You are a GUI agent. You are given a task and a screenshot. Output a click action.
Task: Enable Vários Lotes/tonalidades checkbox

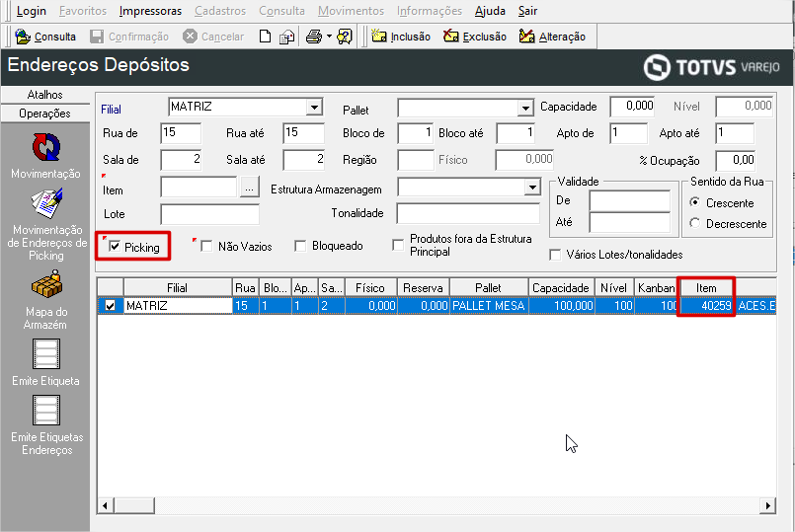pos(555,255)
